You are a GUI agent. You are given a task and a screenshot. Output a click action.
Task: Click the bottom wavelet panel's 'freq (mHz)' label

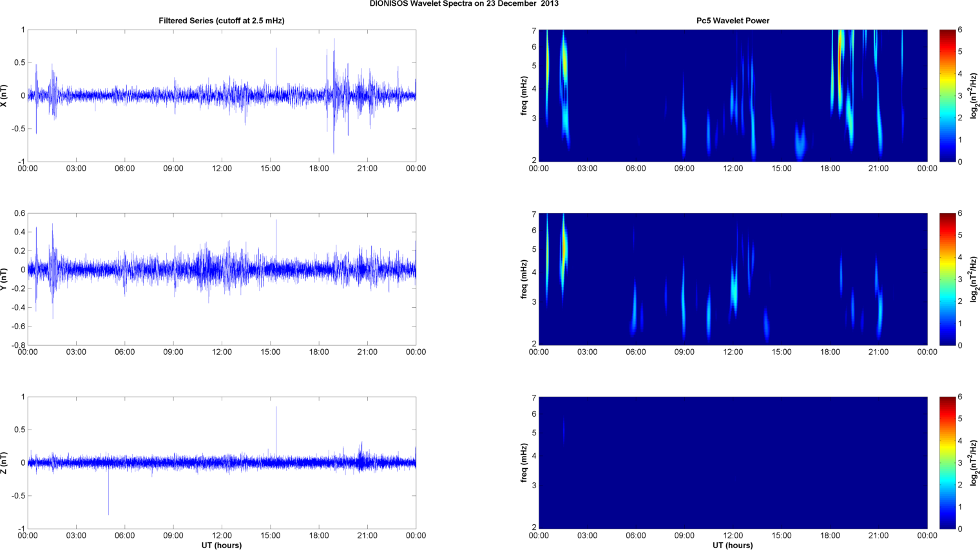524,463
